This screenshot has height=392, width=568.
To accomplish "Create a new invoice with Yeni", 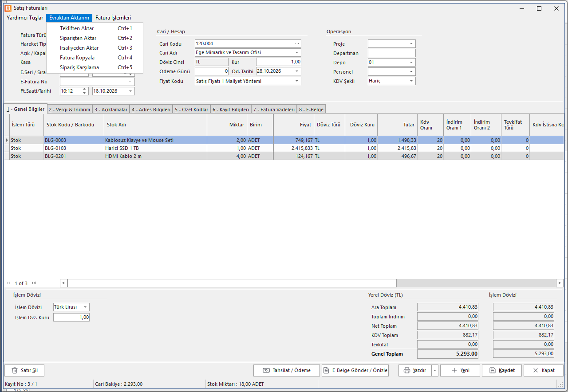I will click(460, 370).
